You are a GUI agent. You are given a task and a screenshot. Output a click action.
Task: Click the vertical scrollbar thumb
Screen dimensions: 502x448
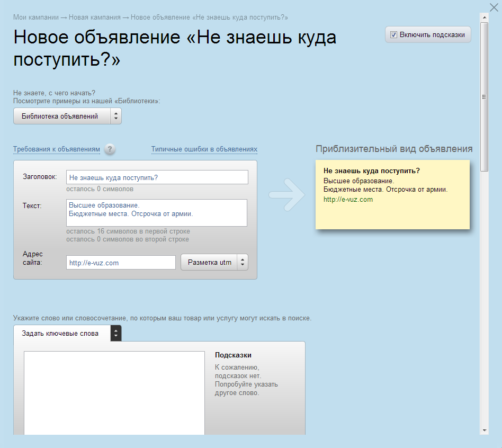click(x=485, y=97)
